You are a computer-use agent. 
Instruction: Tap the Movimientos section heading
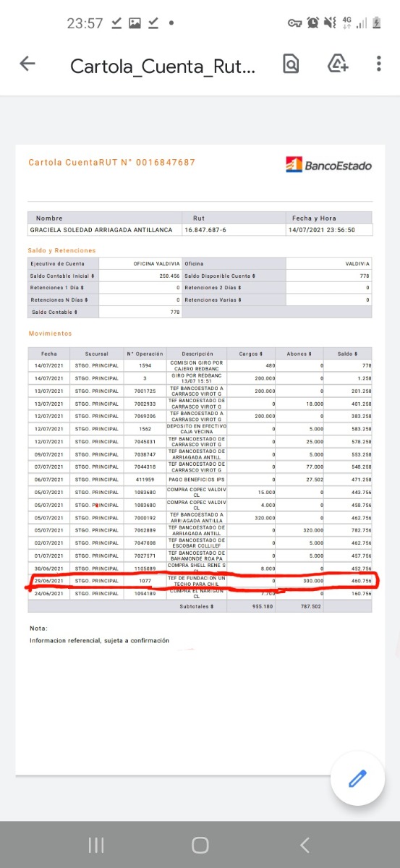click(50, 333)
